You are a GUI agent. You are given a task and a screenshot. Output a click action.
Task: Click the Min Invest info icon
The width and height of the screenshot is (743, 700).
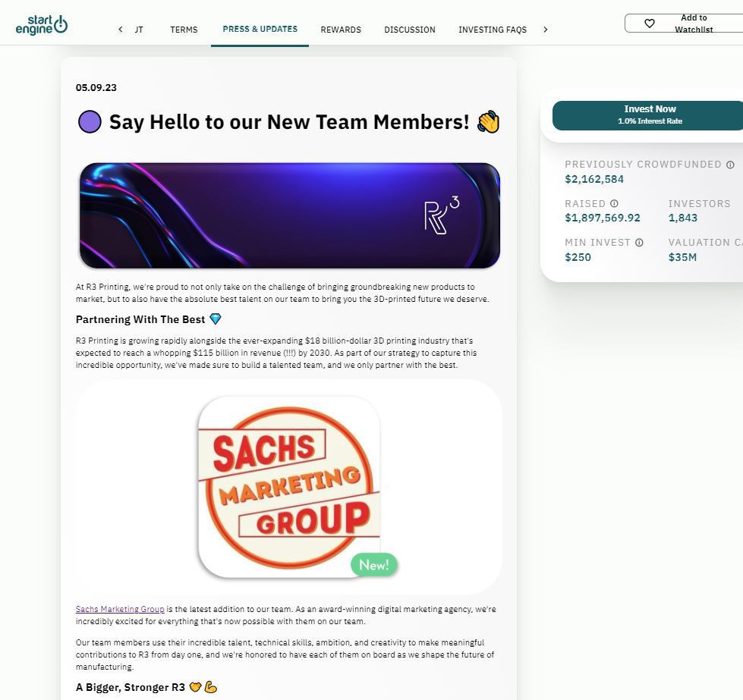coord(639,243)
